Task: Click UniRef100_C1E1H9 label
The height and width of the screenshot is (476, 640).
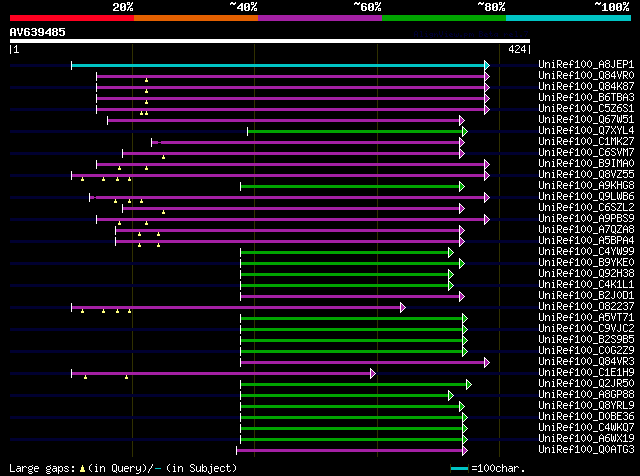Action: coord(586,373)
